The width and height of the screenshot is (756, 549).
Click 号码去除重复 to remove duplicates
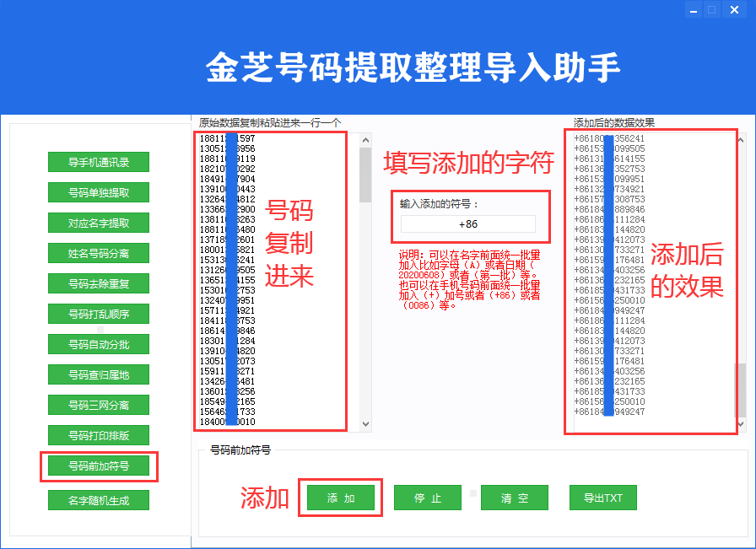click(100, 283)
